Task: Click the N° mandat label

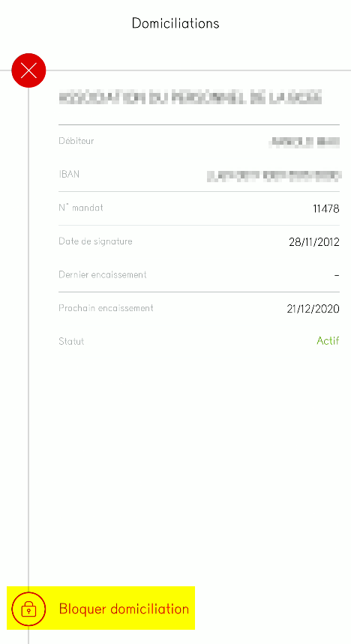Action: tap(81, 208)
